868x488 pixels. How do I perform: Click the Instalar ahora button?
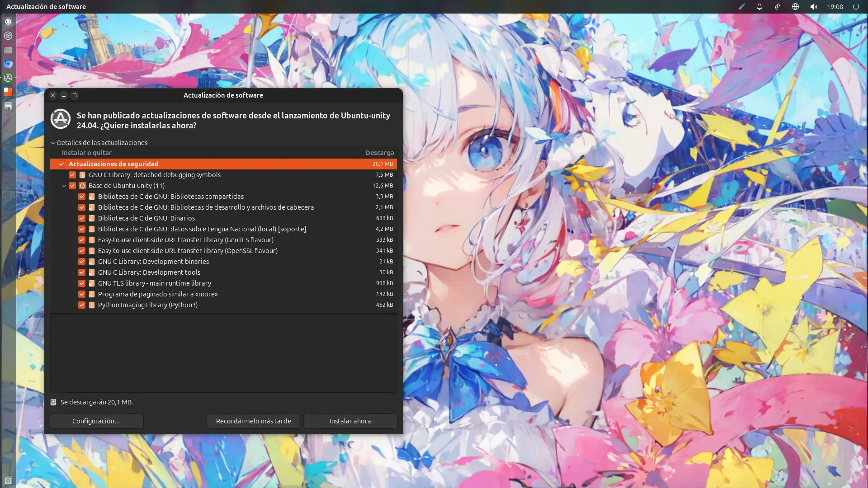coord(350,421)
